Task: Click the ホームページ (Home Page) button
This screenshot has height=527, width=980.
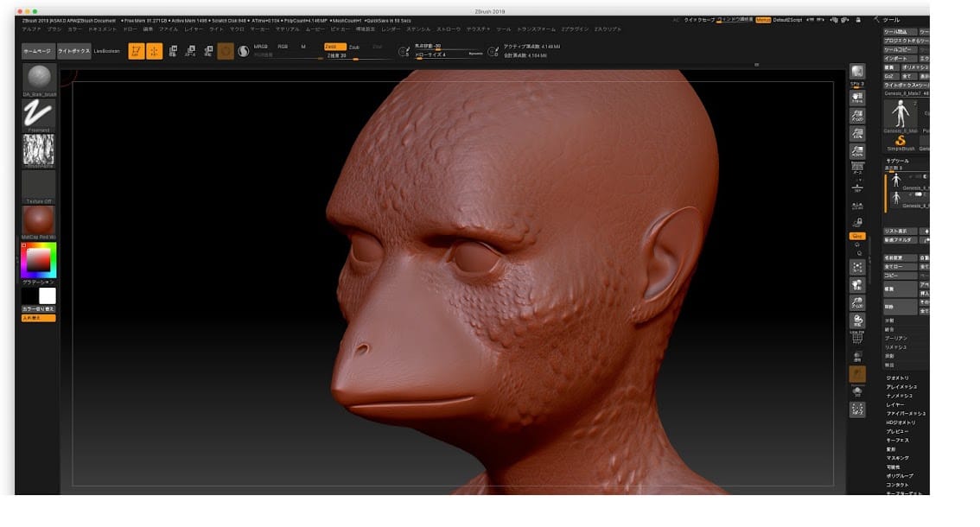Action: [x=38, y=51]
